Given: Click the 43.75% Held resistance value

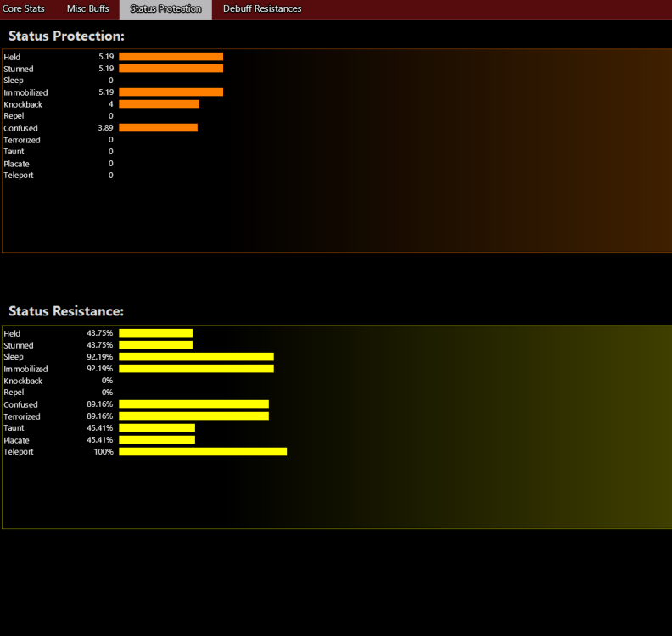Looking at the screenshot, I should point(99,333).
